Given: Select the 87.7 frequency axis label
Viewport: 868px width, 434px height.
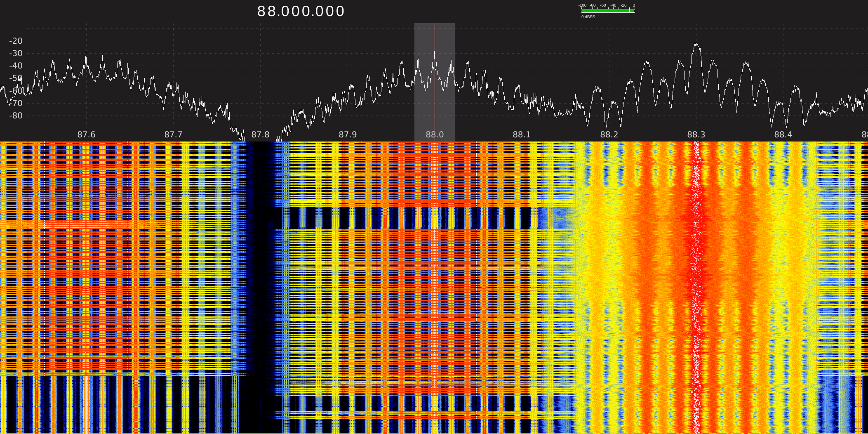Looking at the screenshot, I should (x=173, y=134).
